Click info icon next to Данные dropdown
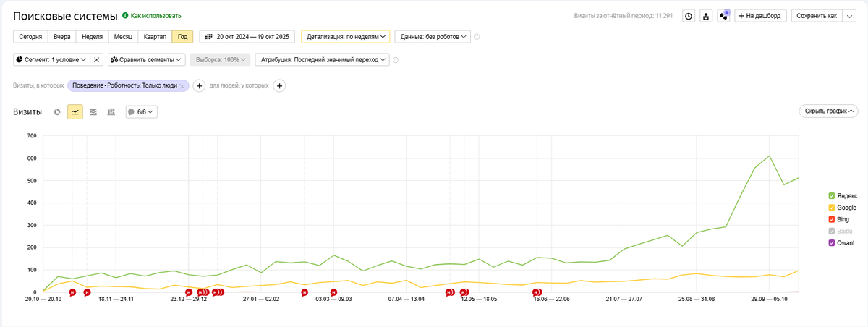Screen dimensions: 868x327 pyautogui.click(x=477, y=36)
